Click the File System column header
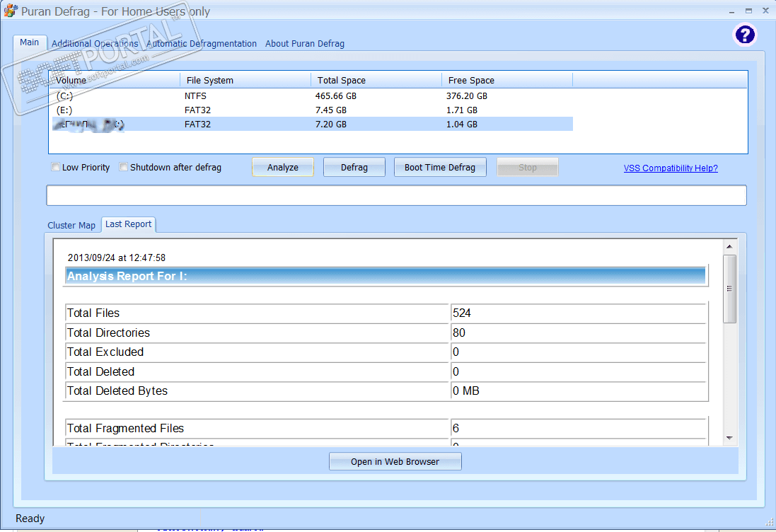 [245, 80]
